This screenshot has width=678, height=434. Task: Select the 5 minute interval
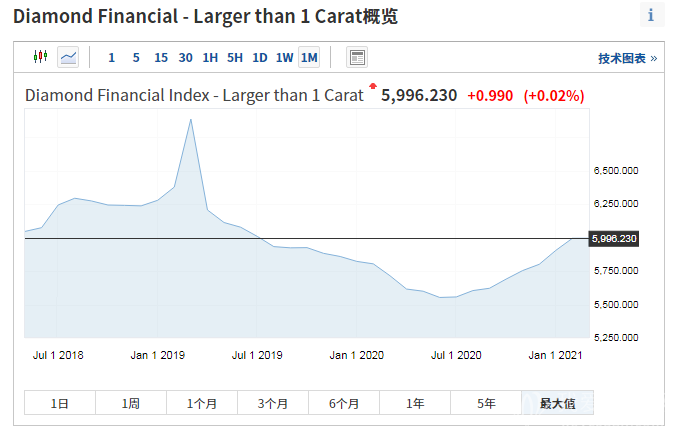[x=136, y=57]
